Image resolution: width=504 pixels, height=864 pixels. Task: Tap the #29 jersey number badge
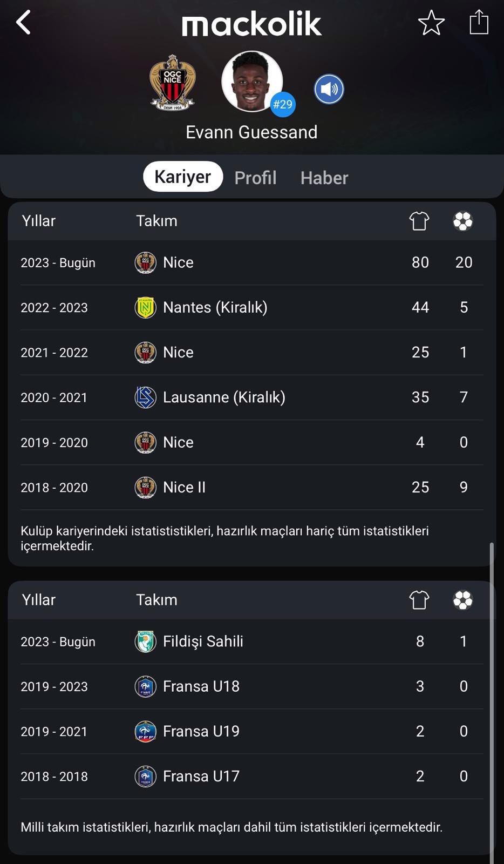[283, 104]
